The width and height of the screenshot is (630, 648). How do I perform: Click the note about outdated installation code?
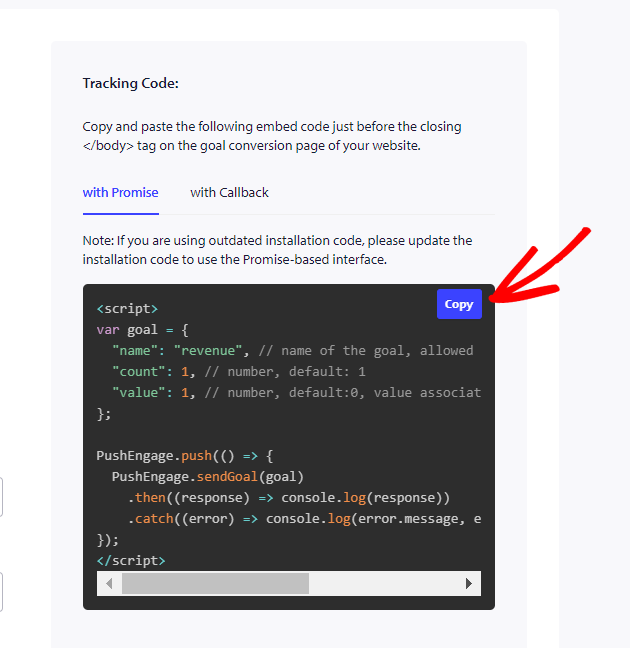tap(277, 250)
